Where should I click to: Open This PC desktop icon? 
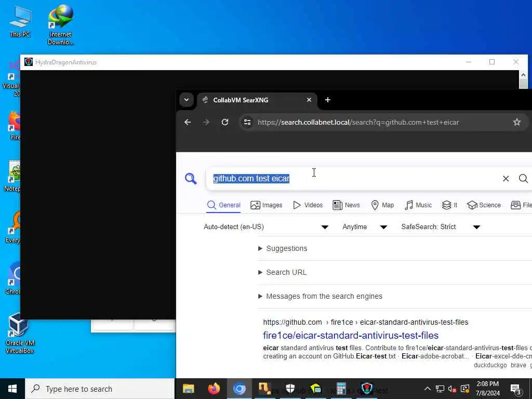20,21
